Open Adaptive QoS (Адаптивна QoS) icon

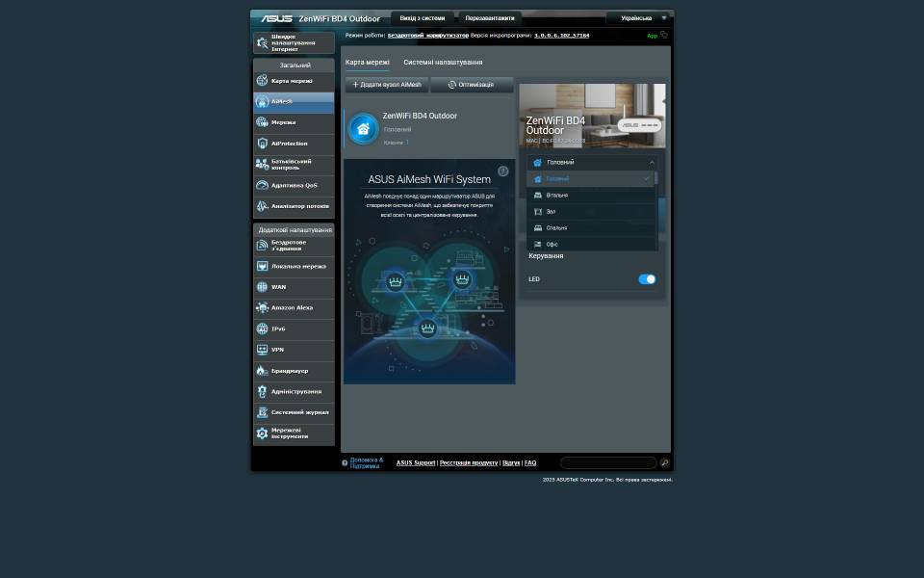(x=262, y=185)
